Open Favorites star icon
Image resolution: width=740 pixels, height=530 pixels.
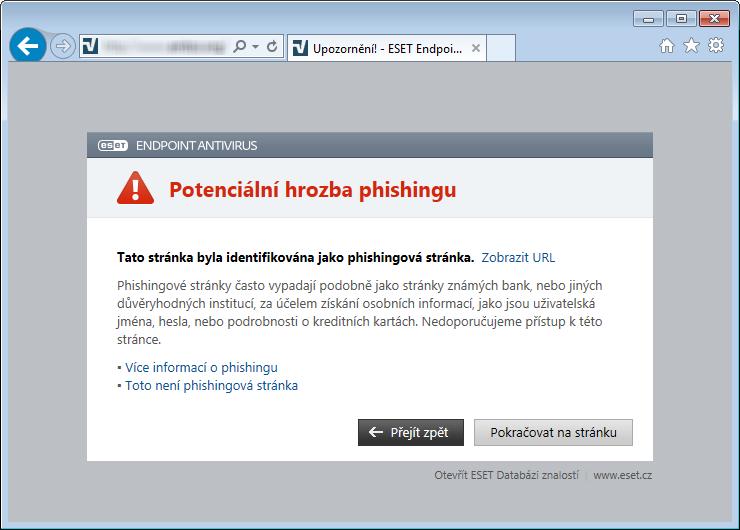point(691,46)
